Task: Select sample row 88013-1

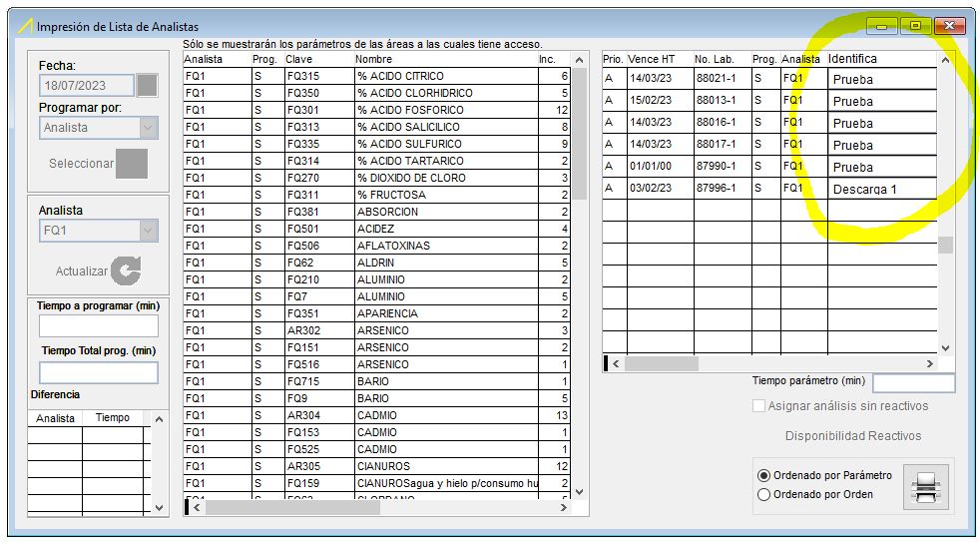Action: [769, 100]
